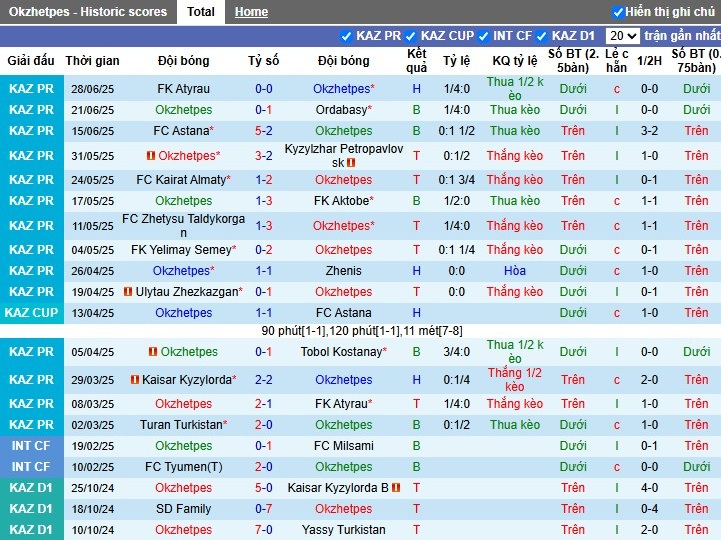Click the Kết quả column header
Screen dimensions: 721x540
pos(417,61)
